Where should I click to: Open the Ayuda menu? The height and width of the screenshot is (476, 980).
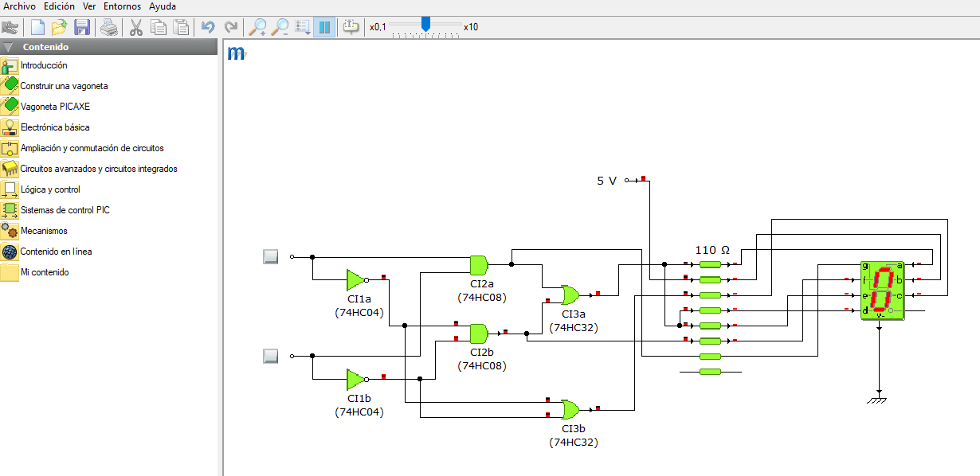coord(163,6)
